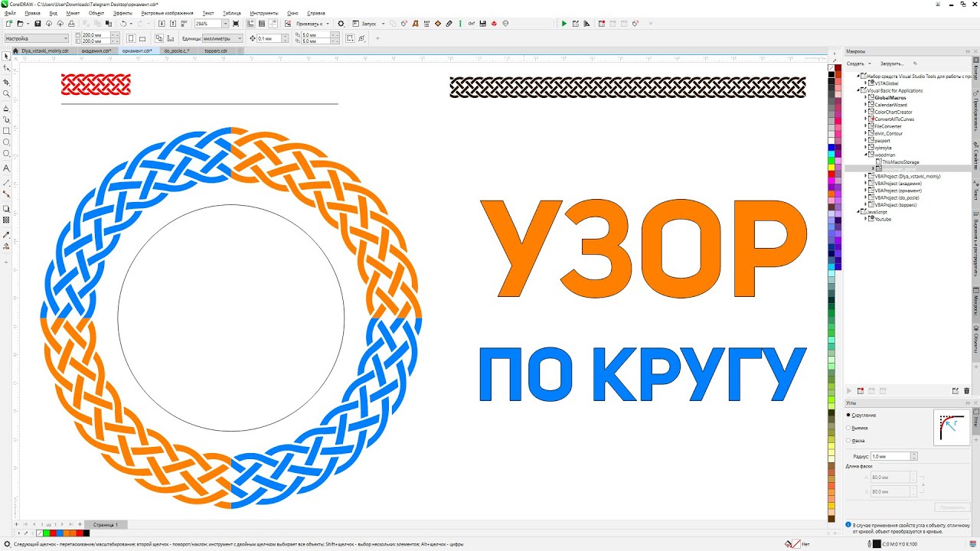980x551 pixels.
Task: Click the Eyedropper tool in the toolbox
Action: point(7,234)
